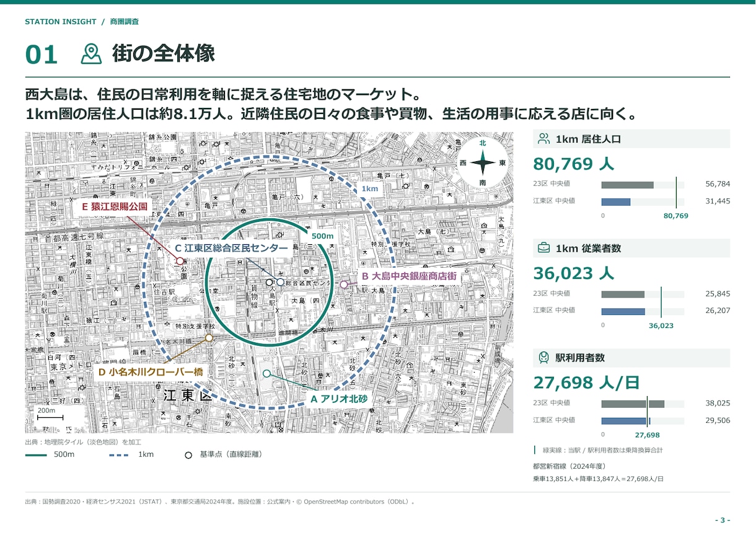Image resolution: width=756 pixels, height=535 pixels.
Task: Click the 出典：地理院タイル（淡色地図）を加工 caption
Action: tap(84, 442)
